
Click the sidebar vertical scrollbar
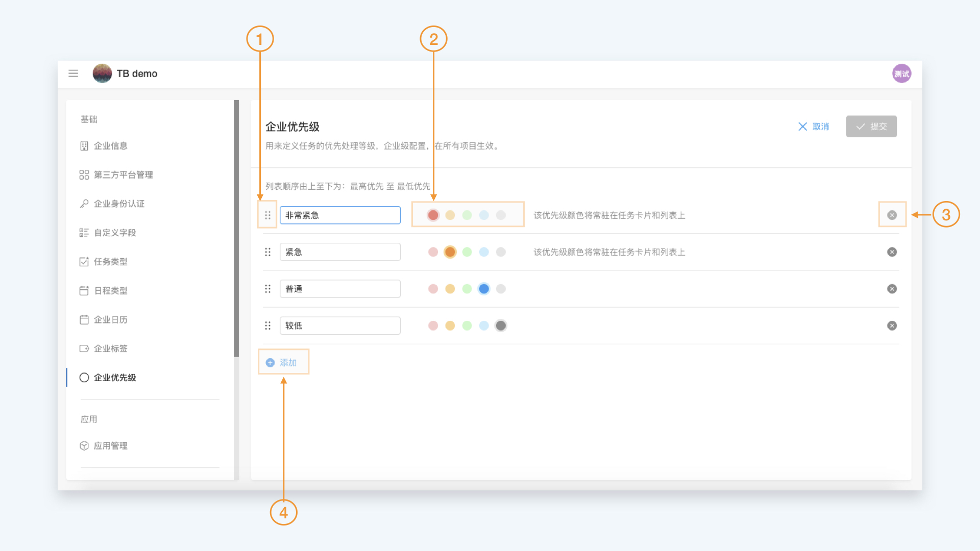pos(236,229)
